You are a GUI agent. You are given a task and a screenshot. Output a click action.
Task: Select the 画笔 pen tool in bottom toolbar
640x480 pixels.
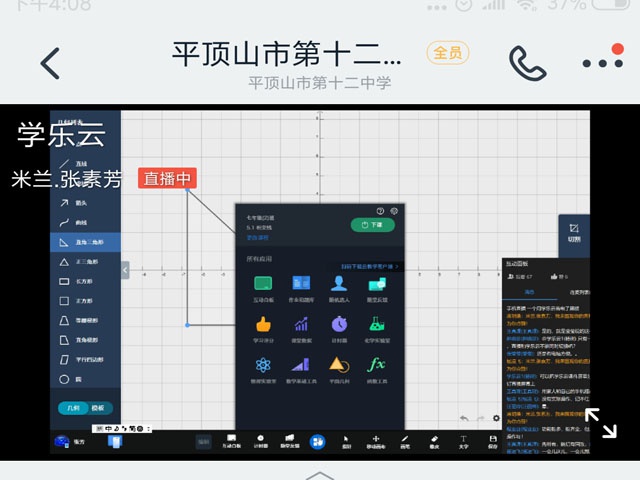coord(405,441)
